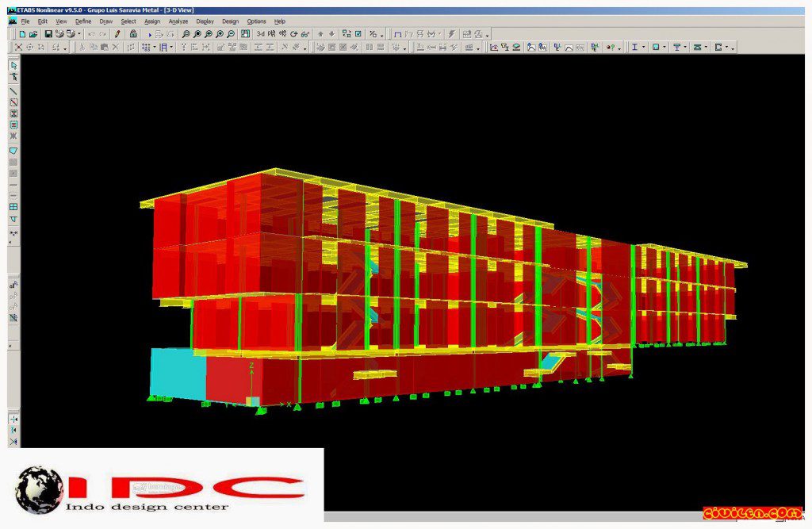The height and width of the screenshot is (529, 812).
Task: Open the Define menu
Action: pyautogui.click(x=82, y=21)
